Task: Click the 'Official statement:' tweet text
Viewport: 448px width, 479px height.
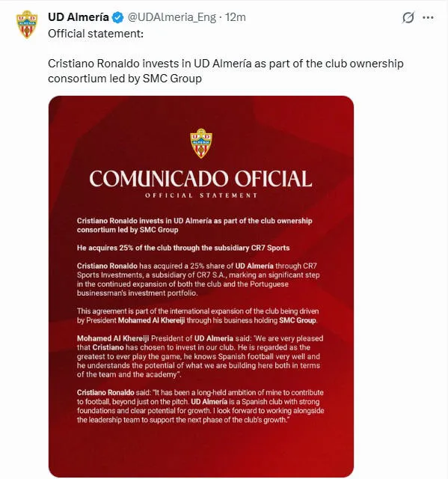Action: (96, 34)
